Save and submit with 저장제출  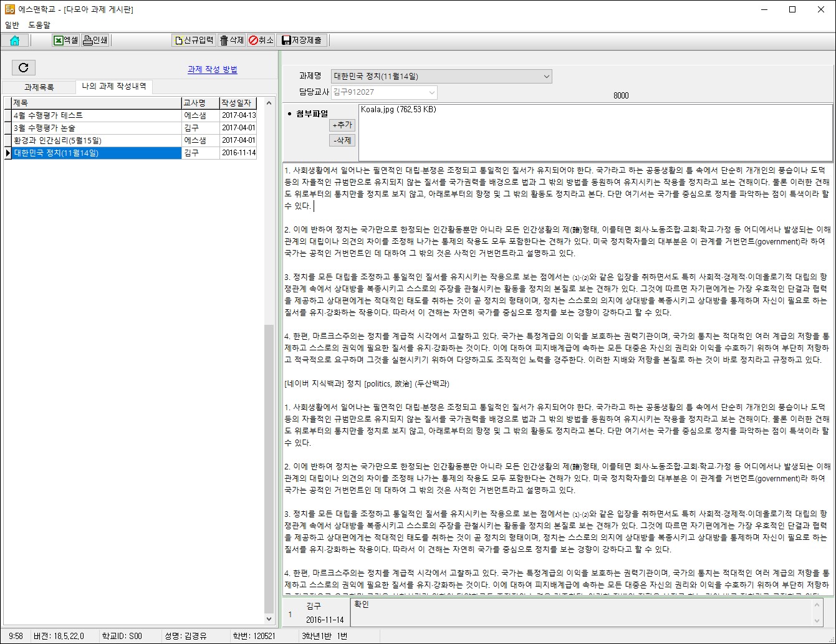[302, 41]
